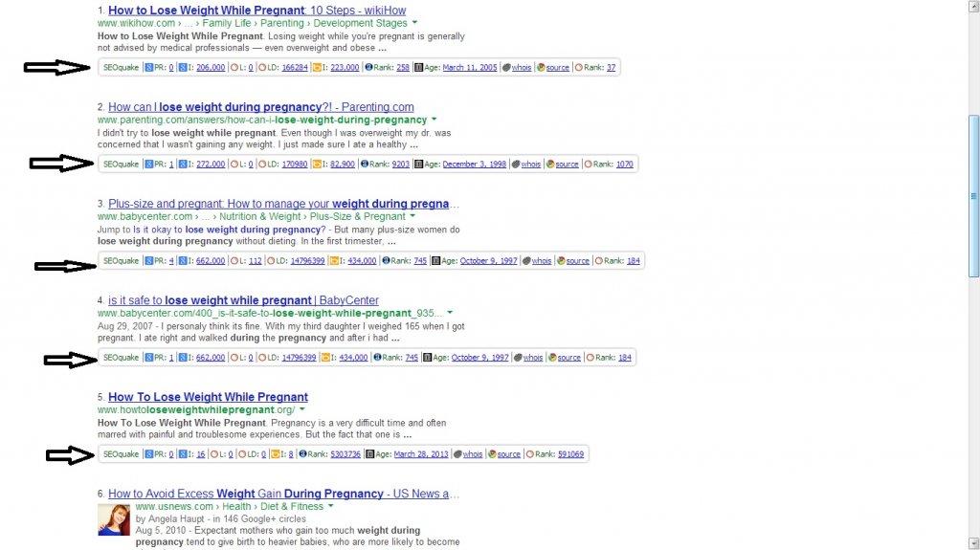This screenshot has width=980, height=550.
Task: Click the Google PR icon in Parenting.com's SEOquake bar
Action: [x=148, y=165]
